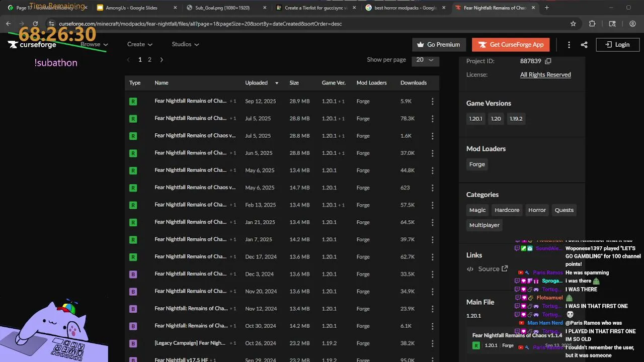Open the Show per page 20 dropdown
The width and height of the screenshot is (644, 362).
[425, 60]
